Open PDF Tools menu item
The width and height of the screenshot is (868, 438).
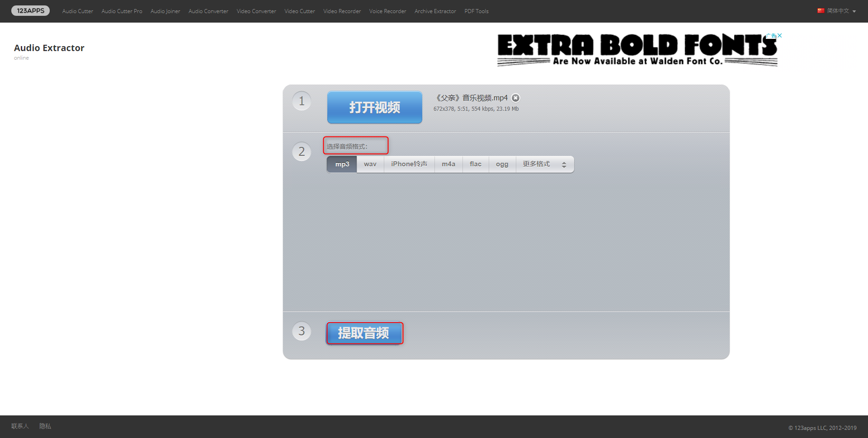click(476, 11)
